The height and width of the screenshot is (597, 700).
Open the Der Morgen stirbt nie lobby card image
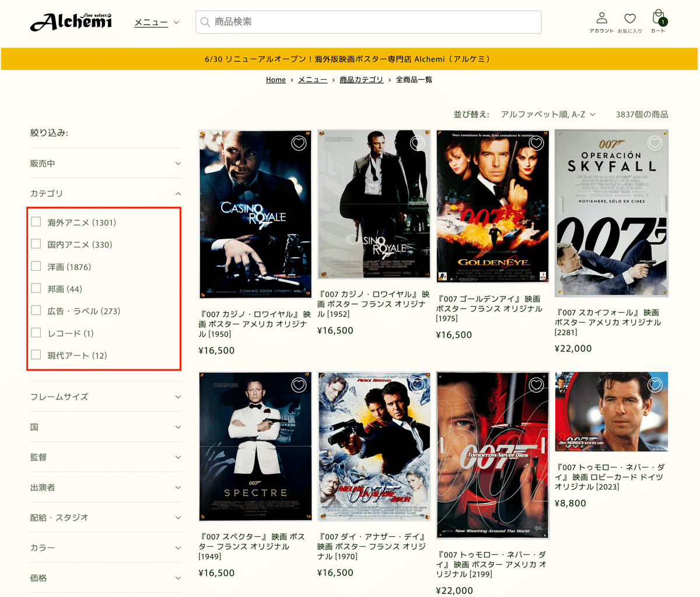point(611,412)
